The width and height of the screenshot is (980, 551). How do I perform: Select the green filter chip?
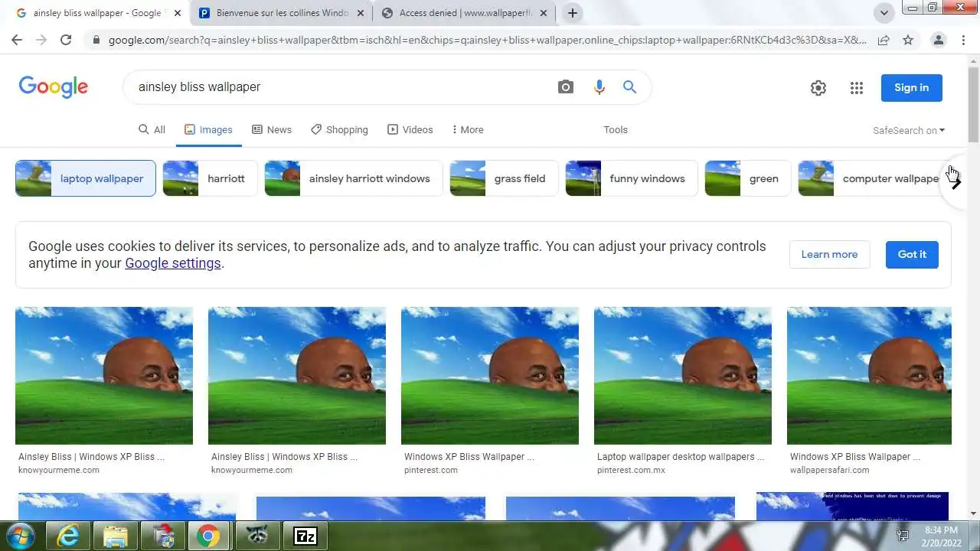pos(747,178)
